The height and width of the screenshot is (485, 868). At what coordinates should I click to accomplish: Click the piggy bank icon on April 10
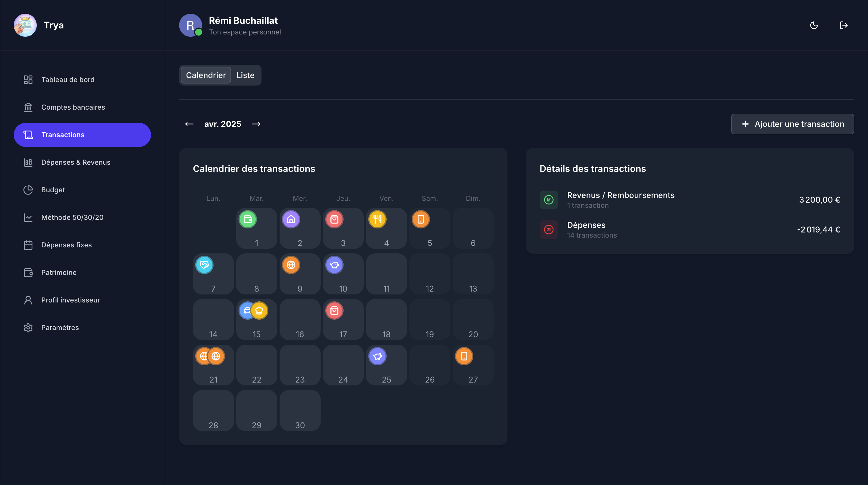(334, 265)
